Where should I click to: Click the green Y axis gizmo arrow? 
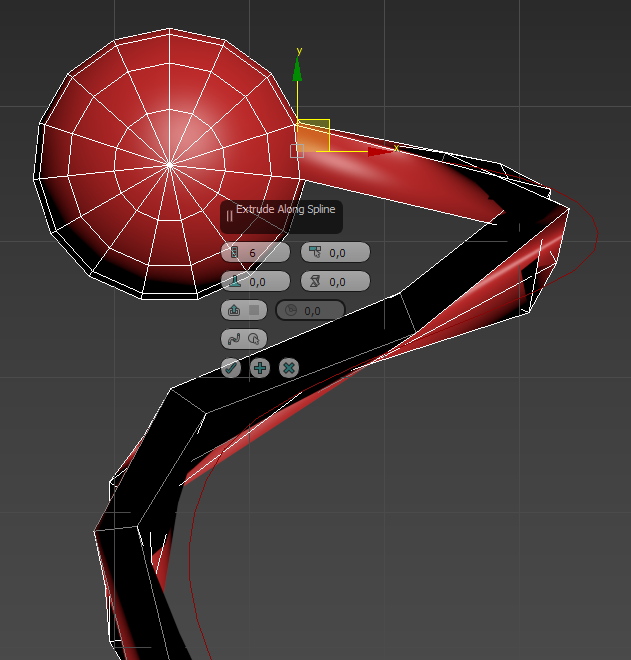[297, 69]
